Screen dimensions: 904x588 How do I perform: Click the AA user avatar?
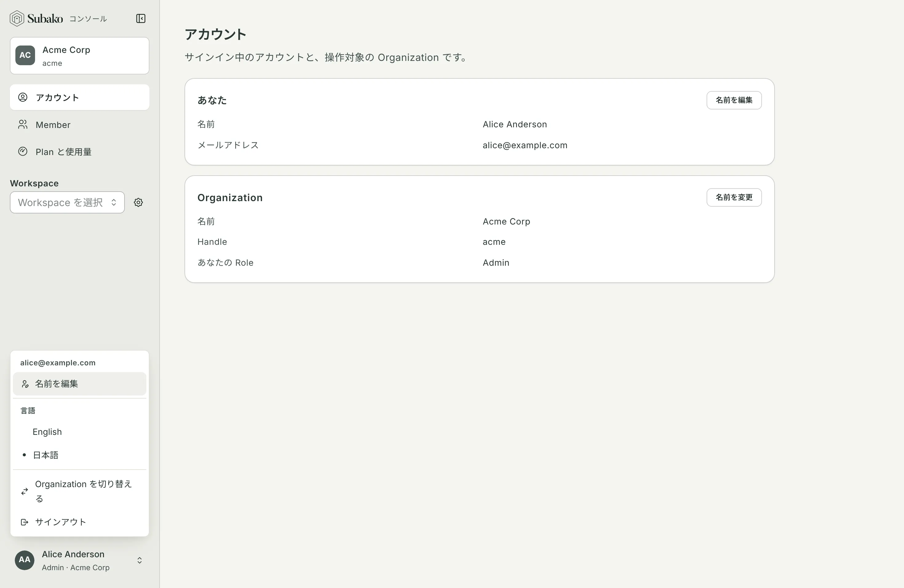pyautogui.click(x=25, y=560)
